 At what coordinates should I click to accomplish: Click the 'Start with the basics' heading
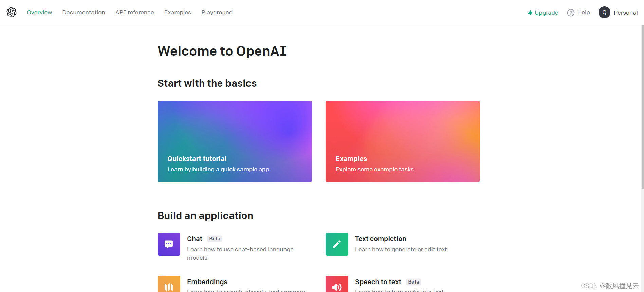click(x=207, y=83)
